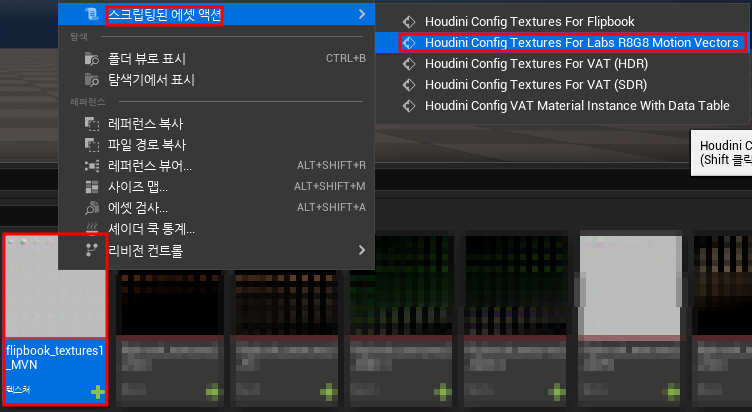Click the diamond icon beside VAT (SDR)
This screenshot has height=412, width=752.
(409, 85)
